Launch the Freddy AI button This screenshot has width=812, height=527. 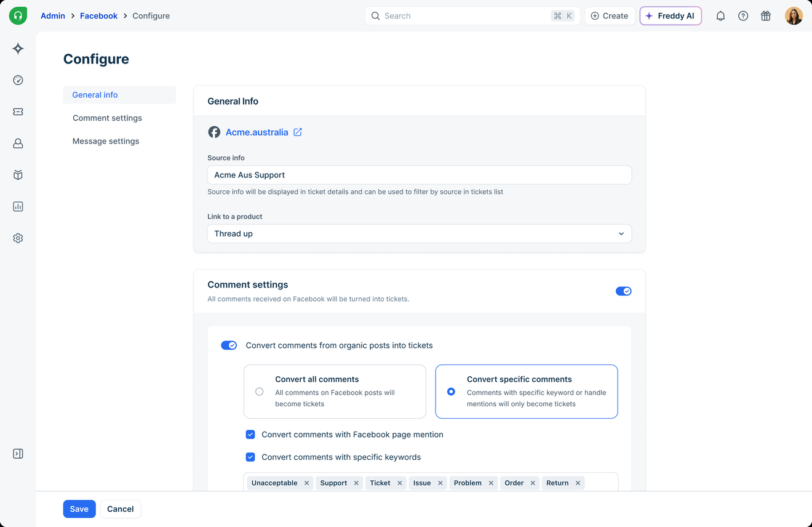click(x=671, y=16)
